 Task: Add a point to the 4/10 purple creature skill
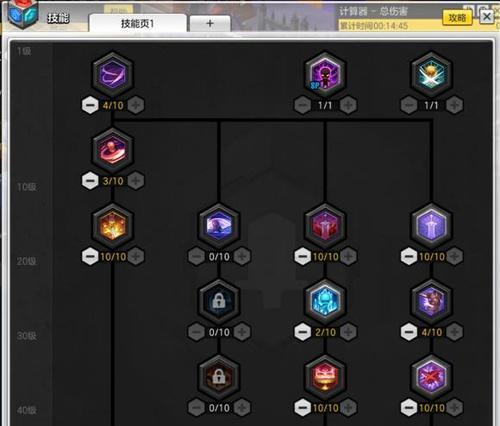tap(454, 332)
